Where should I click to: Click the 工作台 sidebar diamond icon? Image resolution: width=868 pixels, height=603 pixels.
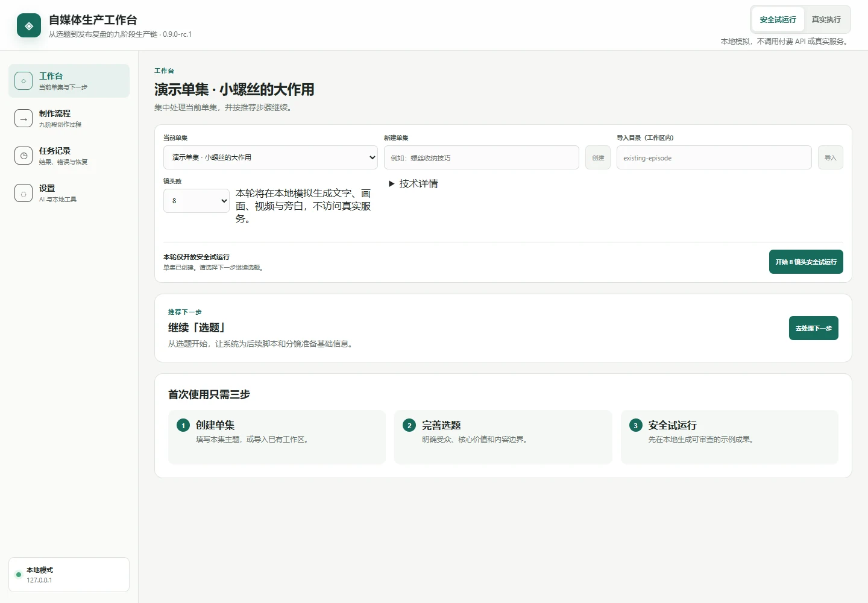pos(24,81)
